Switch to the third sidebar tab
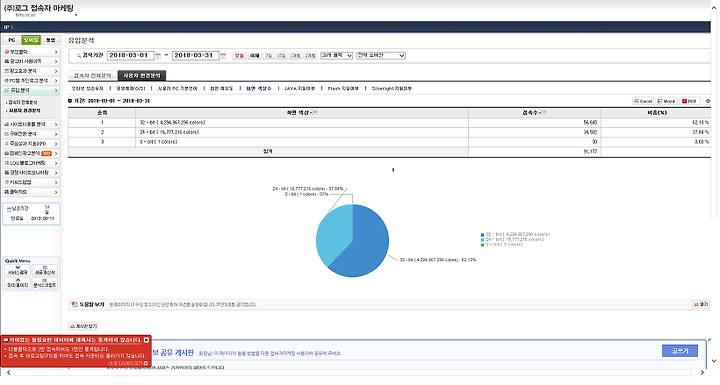The image size is (720, 385). (51, 40)
